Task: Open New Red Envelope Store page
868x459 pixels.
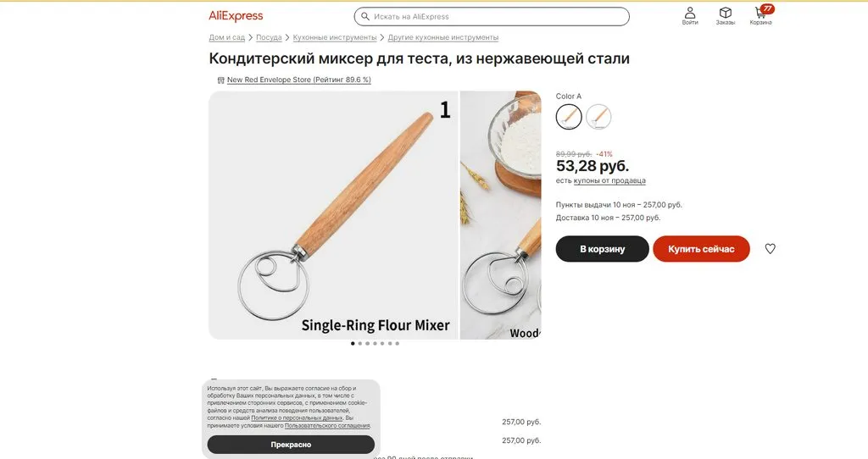Action: pyautogui.click(x=299, y=80)
